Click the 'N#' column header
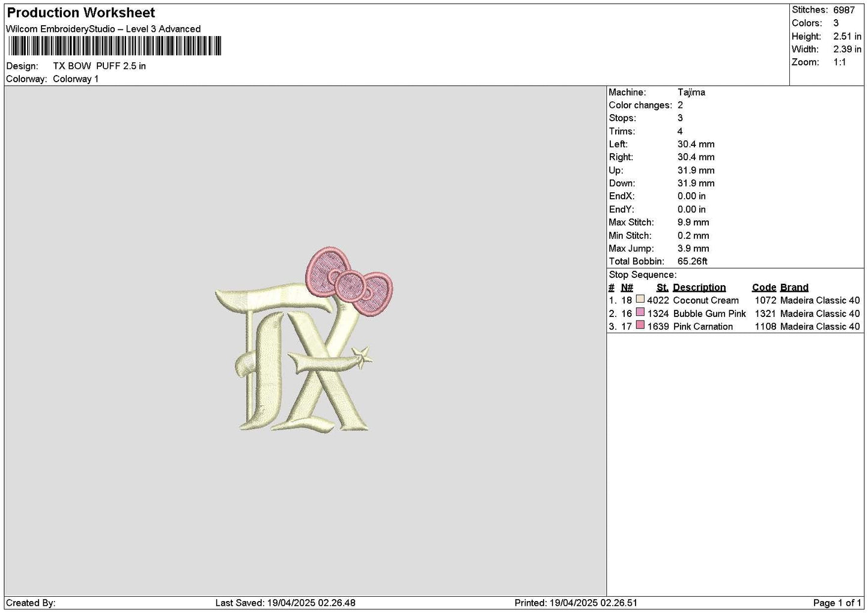Image resolution: width=868 pixels, height=613 pixels. pyautogui.click(x=627, y=288)
